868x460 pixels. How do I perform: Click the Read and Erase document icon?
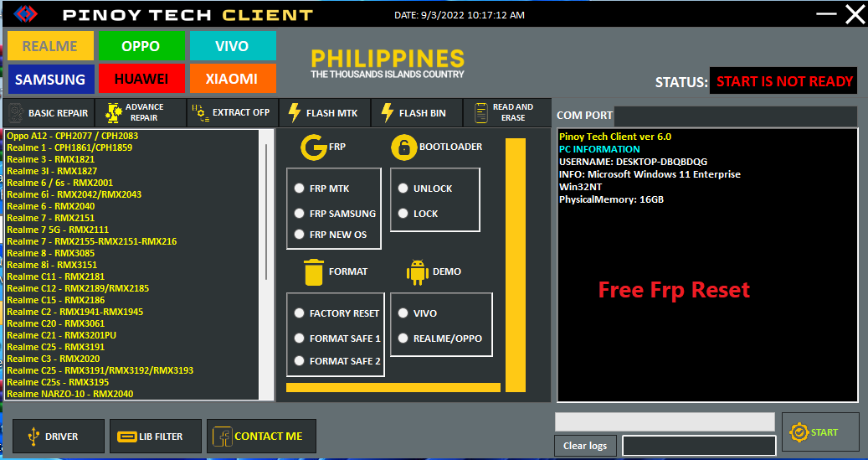coord(480,112)
